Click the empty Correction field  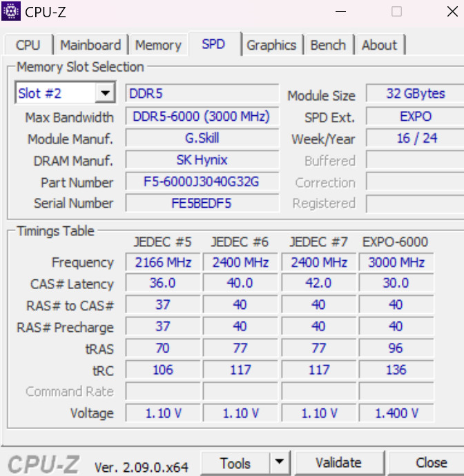click(x=415, y=182)
